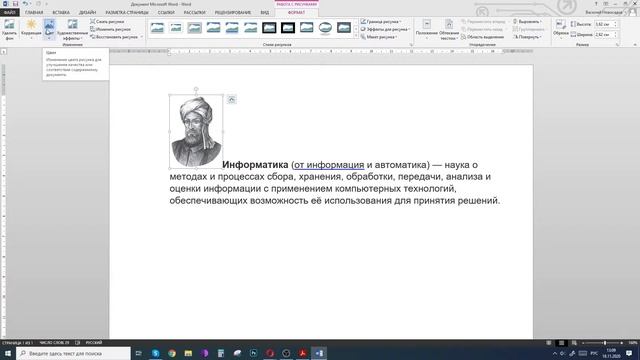Click the РУССКИЙ language indicator in status bar

pyautogui.click(x=94, y=343)
